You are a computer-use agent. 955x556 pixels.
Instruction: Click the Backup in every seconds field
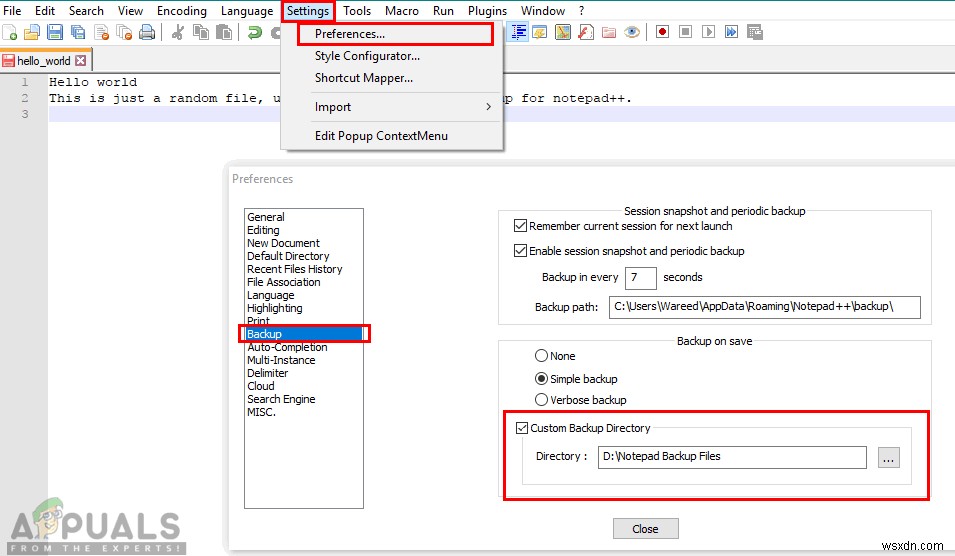click(x=641, y=278)
